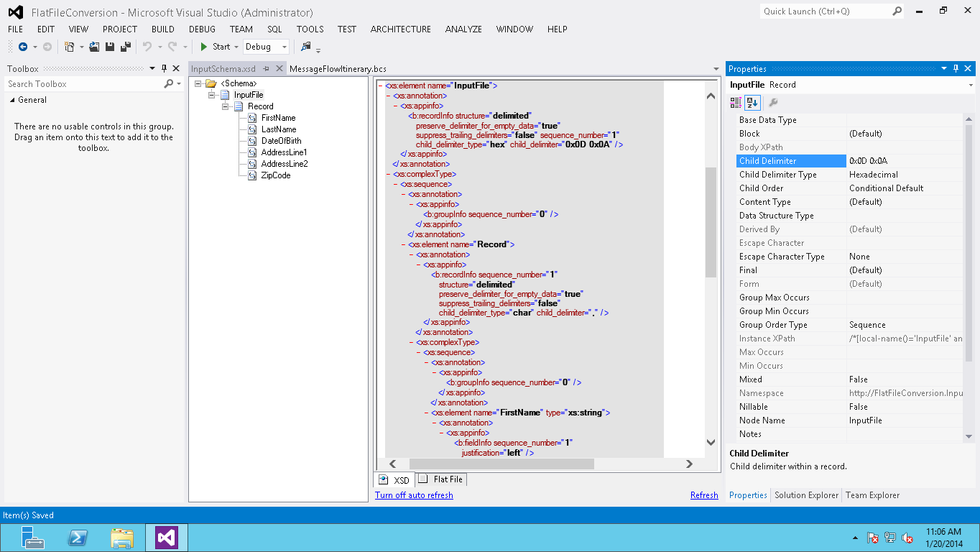Click the Search Toolbox magnifier icon
The width and height of the screenshot is (980, 552).
pyautogui.click(x=169, y=84)
